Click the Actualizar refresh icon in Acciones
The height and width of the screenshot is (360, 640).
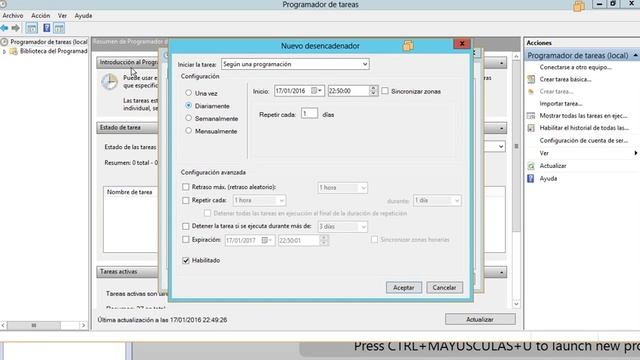[x=531, y=166]
